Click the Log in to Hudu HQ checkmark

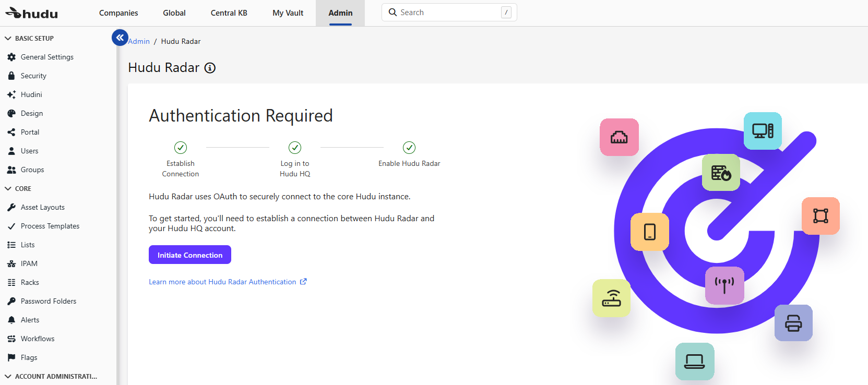[295, 148]
